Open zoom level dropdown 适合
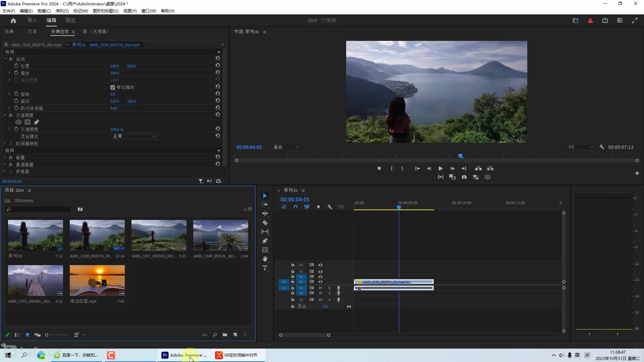The width and height of the screenshot is (644, 362). pyautogui.click(x=285, y=147)
